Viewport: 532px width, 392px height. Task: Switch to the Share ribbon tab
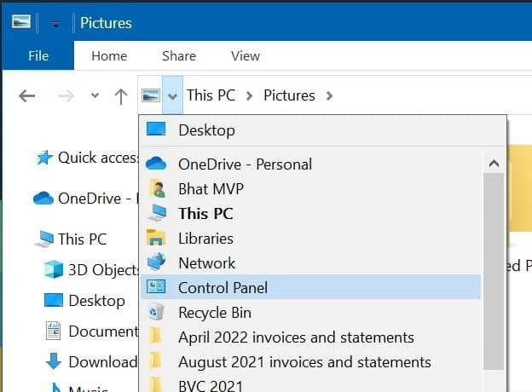[179, 56]
